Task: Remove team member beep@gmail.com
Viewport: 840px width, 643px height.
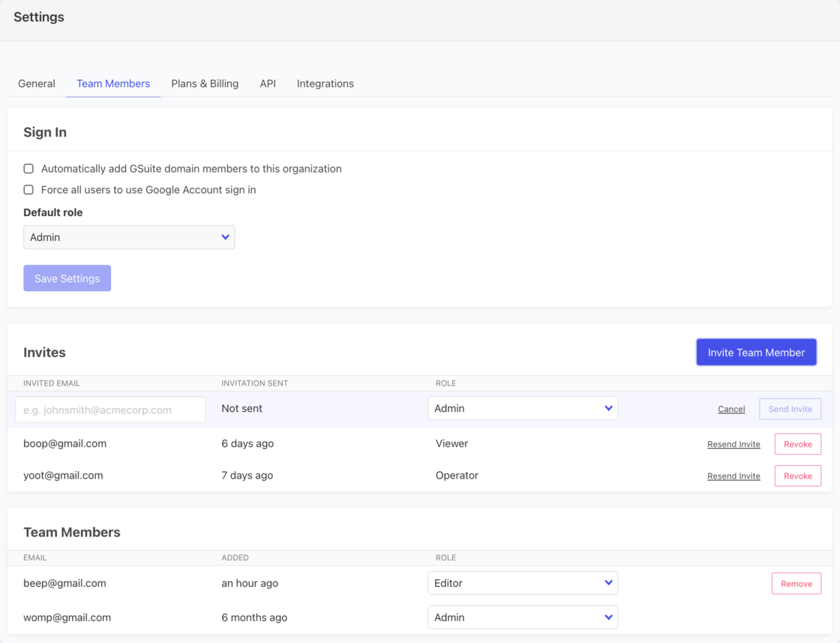Action: (796, 584)
